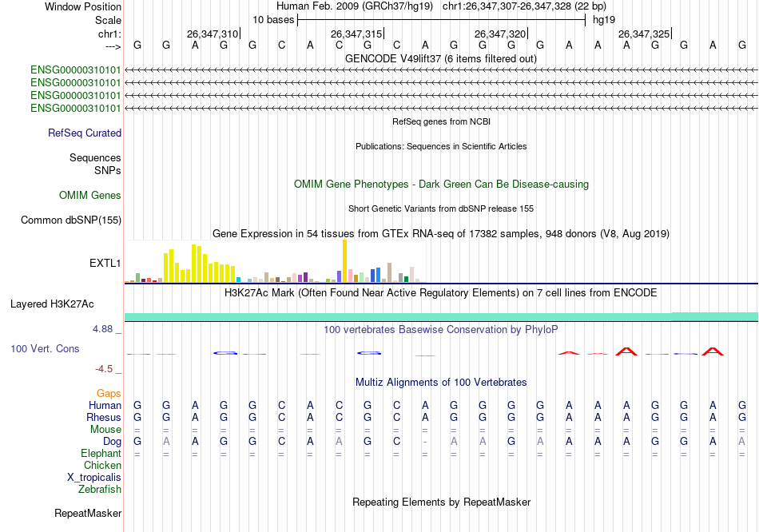Click the 10 bases scale bar label
The image size is (759, 532).
tap(273, 20)
